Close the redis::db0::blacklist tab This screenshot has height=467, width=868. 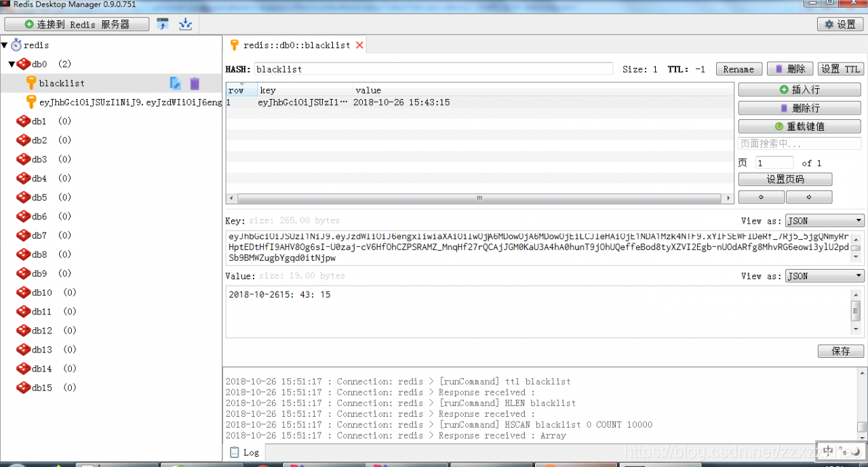point(359,45)
